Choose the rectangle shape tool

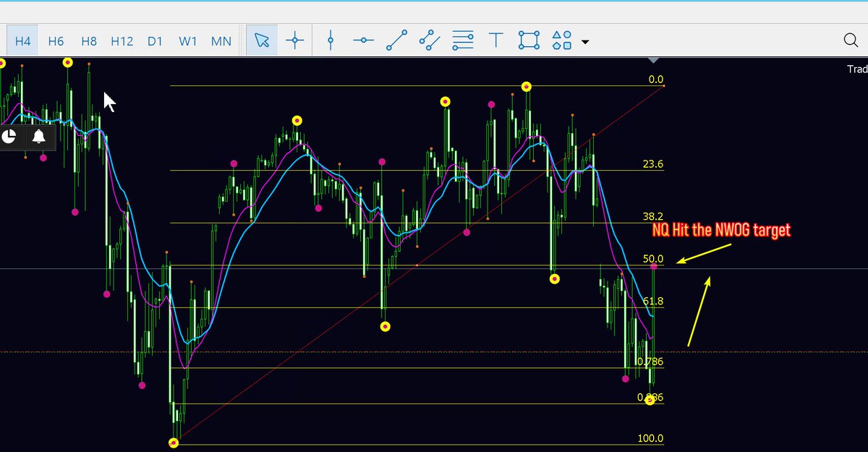click(529, 40)
